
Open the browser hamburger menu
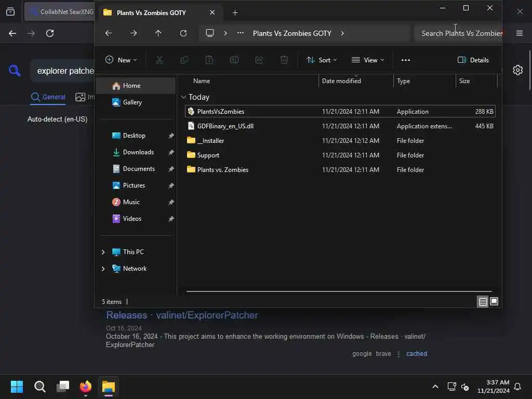pyautogui.click(x=519, y=33)
